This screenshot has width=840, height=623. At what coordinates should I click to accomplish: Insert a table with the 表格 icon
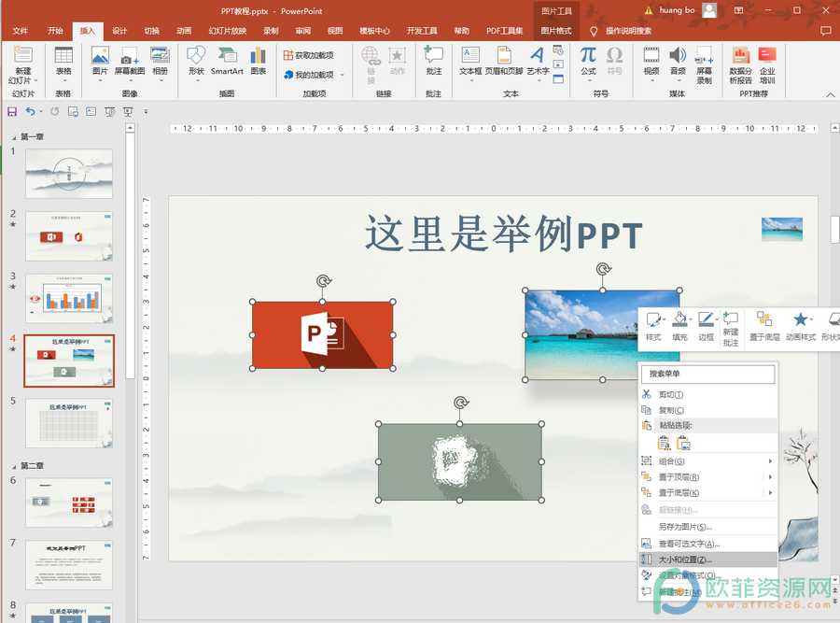63,64
